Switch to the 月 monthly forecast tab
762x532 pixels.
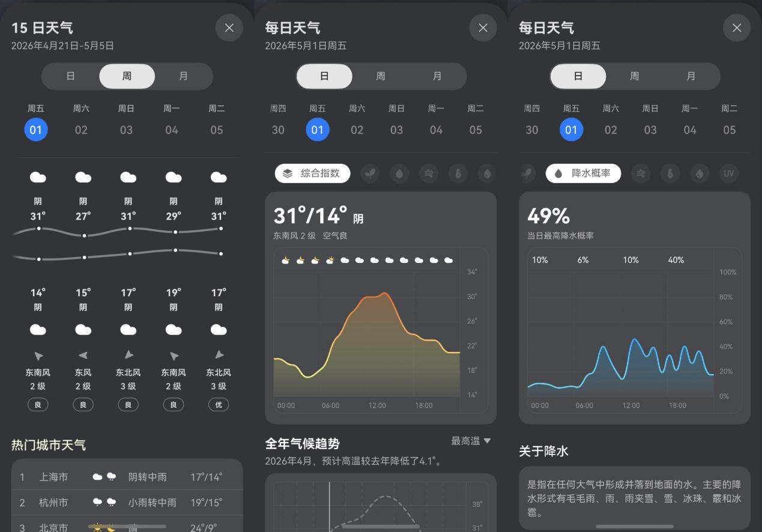[x=184, y=76]
